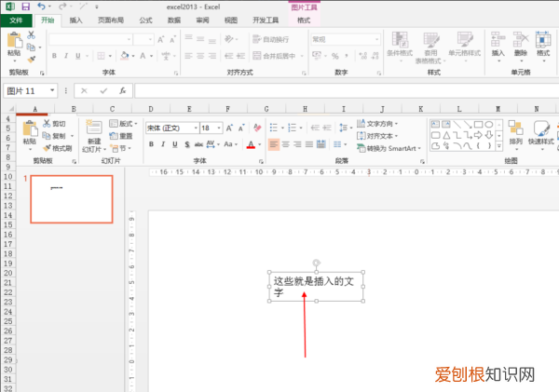
Task: Click the Excel Copy icon
Action: (x=31, y=47)
